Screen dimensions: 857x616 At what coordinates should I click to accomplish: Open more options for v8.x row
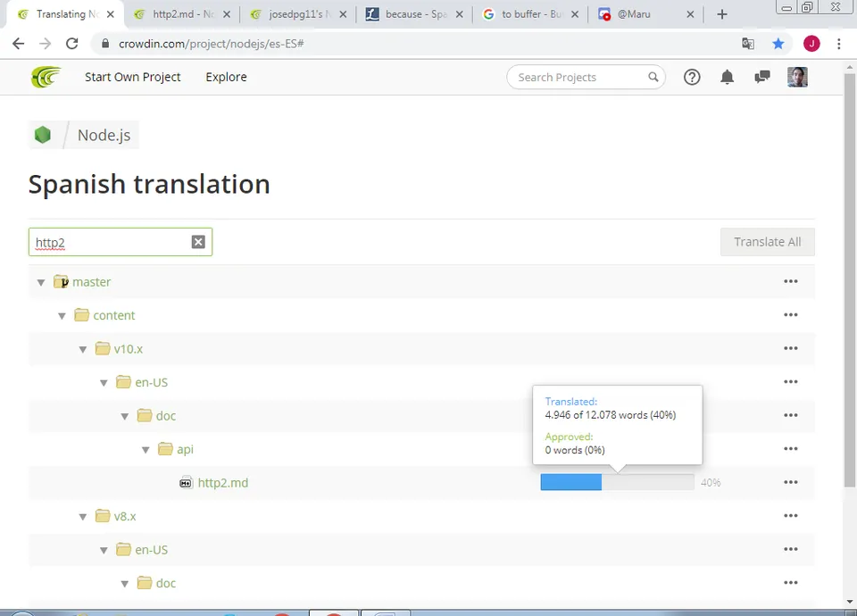[x=791, y=515]
